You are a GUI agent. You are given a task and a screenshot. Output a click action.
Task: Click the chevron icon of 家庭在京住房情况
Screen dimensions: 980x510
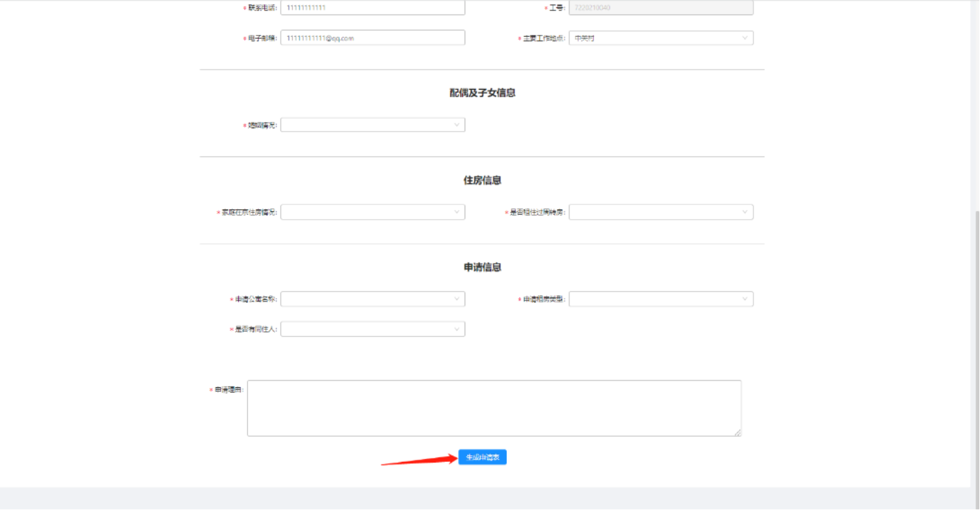[x=456, y=212]
